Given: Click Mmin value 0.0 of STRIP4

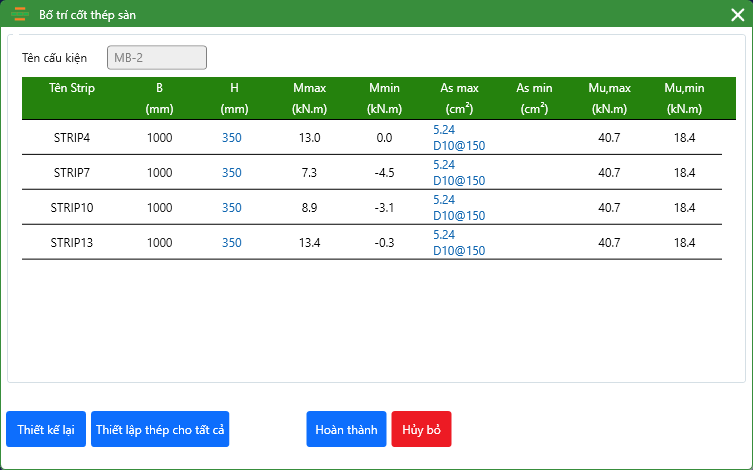Looking at the screenshot, I should tap(384, 138).
